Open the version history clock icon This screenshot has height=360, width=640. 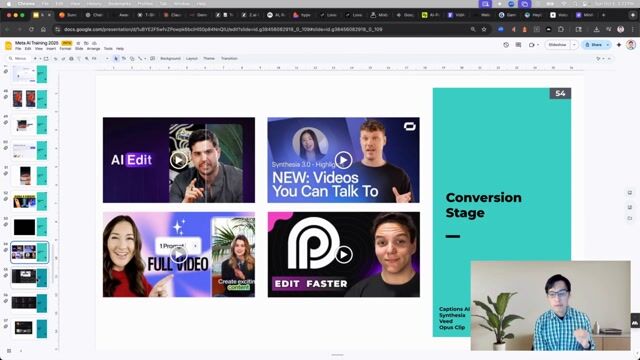506,45
